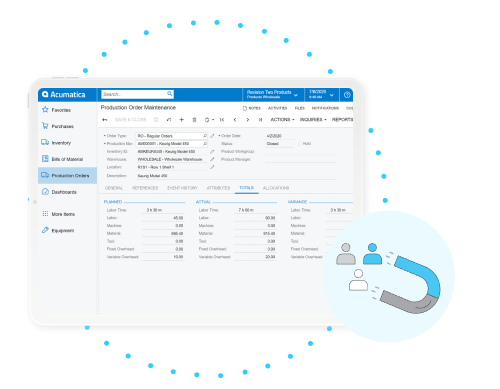Add new record with plus icon
Viewport: 500px width, 389px height.
tap(182, 120)
